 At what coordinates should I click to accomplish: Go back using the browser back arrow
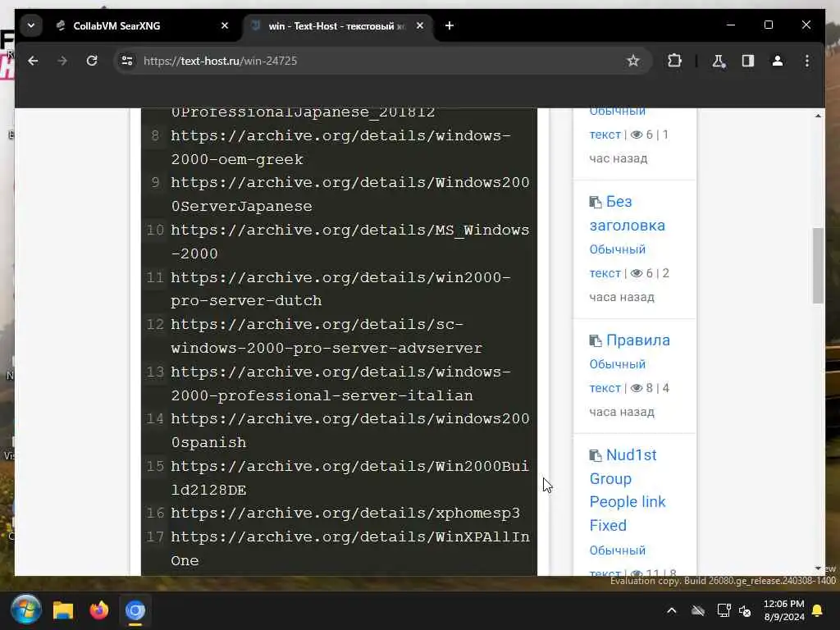pyautogui.click(x=33, y=61)
